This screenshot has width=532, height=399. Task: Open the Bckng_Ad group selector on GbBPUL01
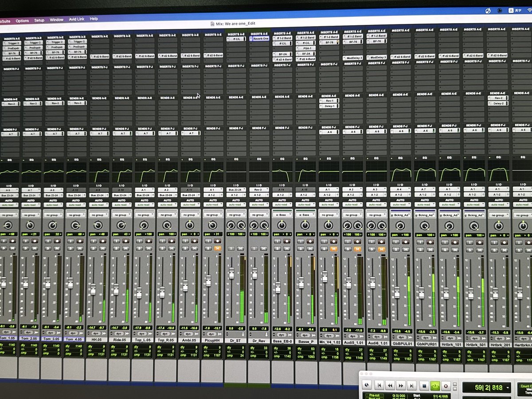[x=400, y=215]
